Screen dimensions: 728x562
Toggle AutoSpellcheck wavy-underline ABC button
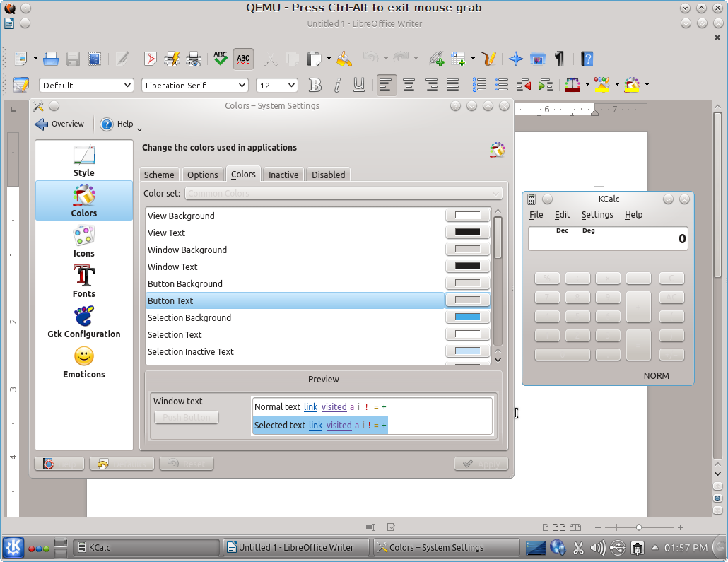[x=243, y=59]
